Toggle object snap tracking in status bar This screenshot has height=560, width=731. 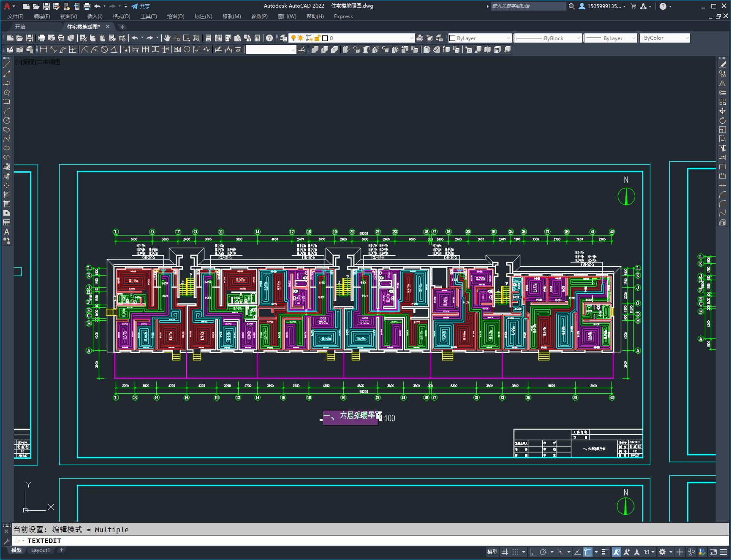coord(577,552)
